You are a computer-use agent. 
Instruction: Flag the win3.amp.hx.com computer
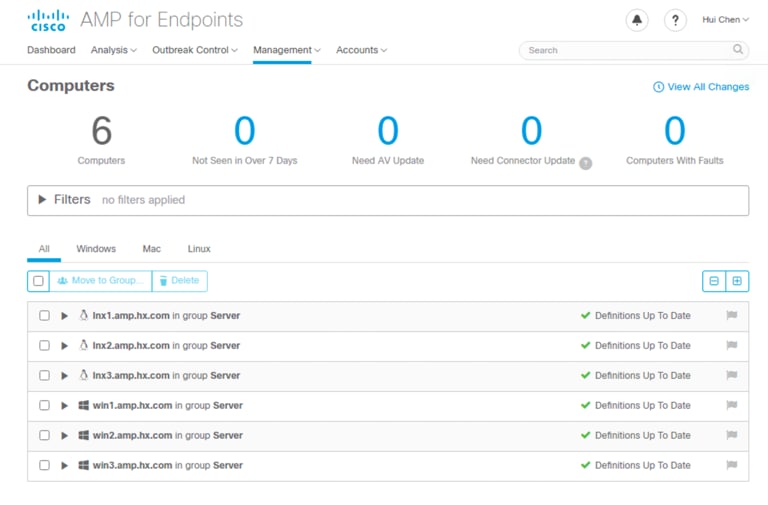click(732, 465)
